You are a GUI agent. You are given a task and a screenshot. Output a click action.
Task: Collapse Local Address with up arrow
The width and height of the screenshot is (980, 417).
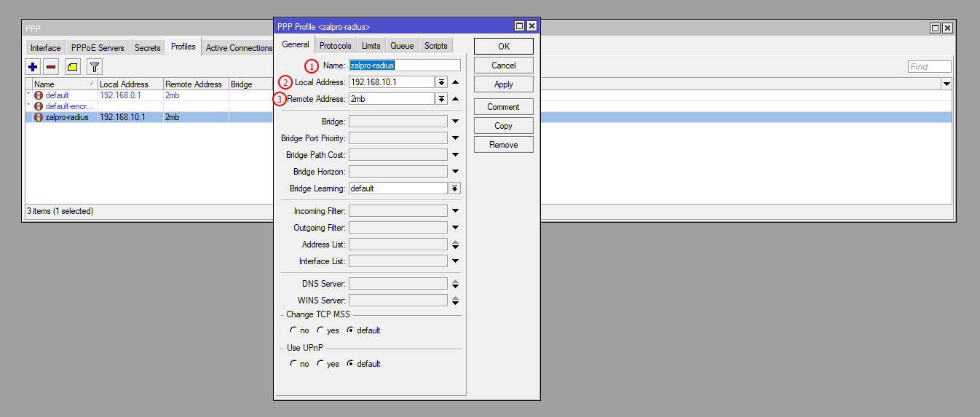455,82
